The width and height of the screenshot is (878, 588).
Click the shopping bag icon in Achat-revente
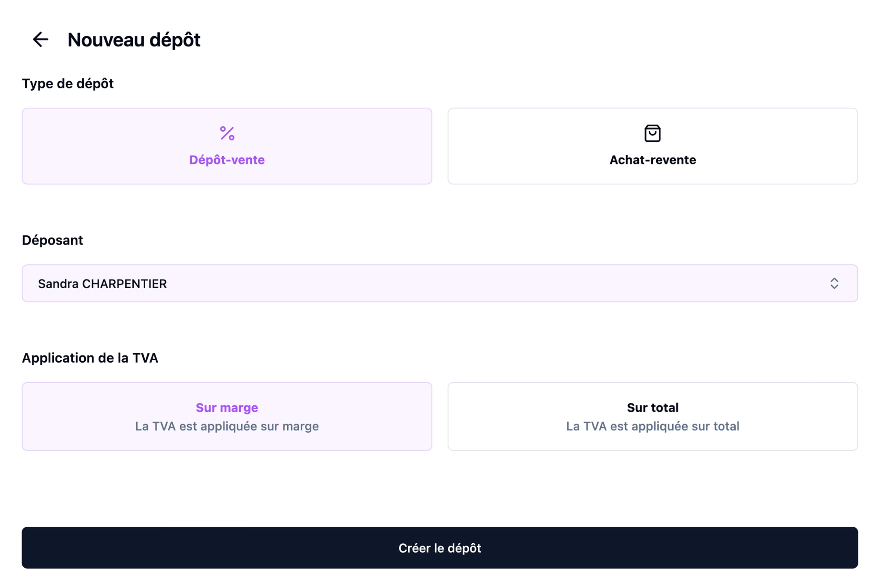coord(652,133)
